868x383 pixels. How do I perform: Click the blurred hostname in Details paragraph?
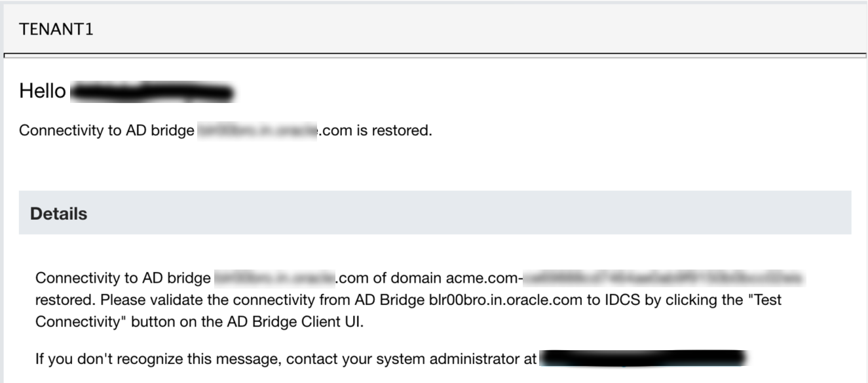[274, 278]
